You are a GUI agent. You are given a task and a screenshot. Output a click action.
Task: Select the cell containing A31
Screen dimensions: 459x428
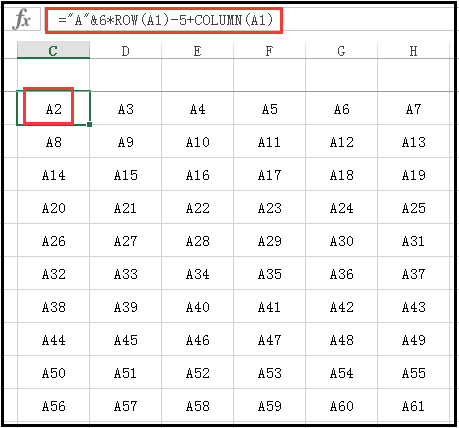413,240
